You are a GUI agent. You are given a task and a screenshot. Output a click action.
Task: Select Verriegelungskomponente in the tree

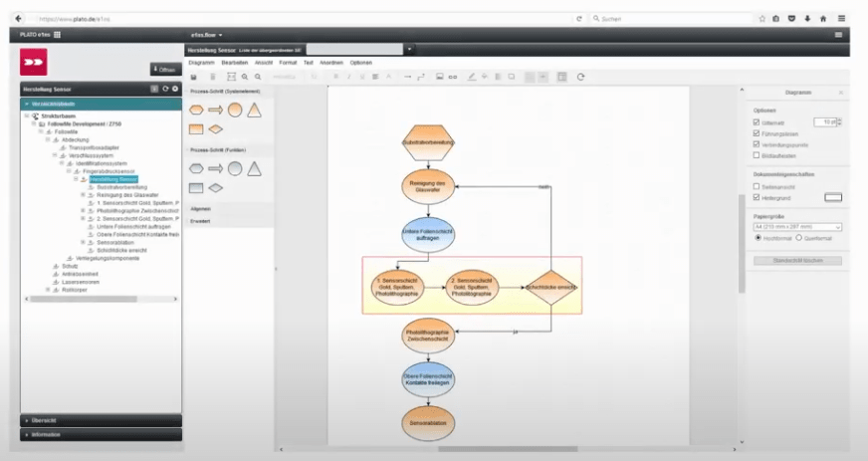[x=108, y=258]
